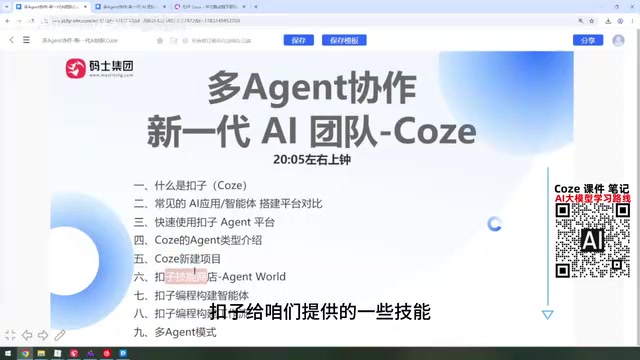Click the document title in the editor header
The image size is (640, 360).
point(80,40)
